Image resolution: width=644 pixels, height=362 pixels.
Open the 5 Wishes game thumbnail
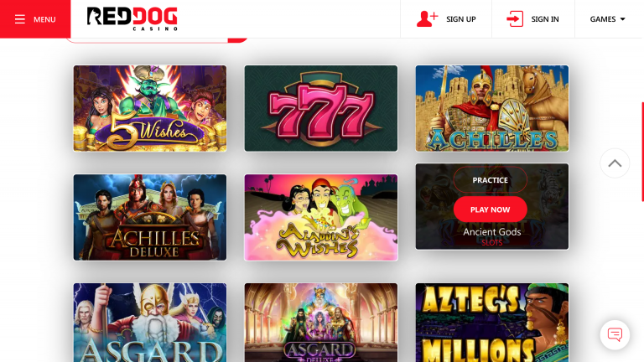150,108
